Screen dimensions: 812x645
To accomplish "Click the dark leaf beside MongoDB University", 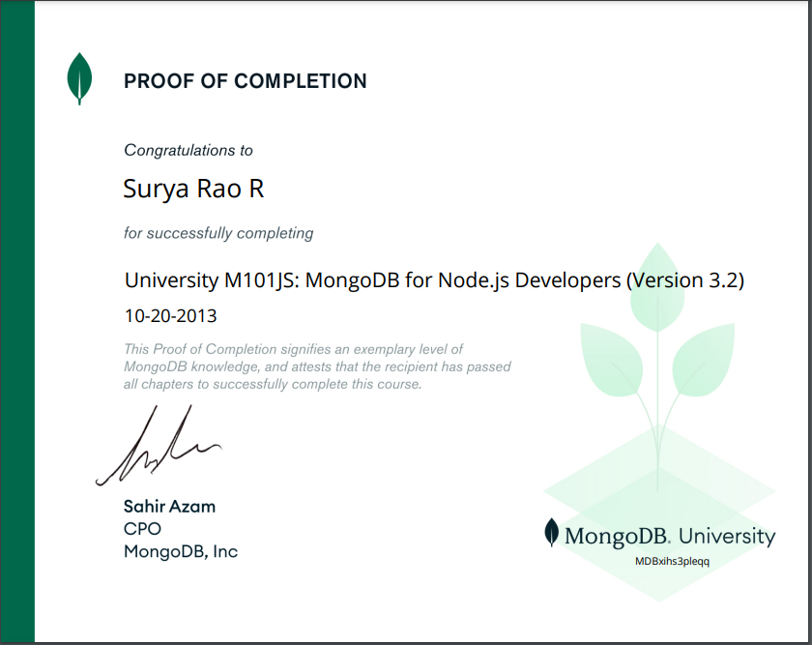I will pyautogui.click(x=552, y=532).
